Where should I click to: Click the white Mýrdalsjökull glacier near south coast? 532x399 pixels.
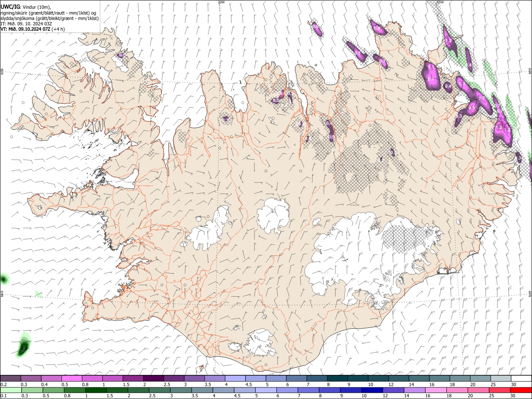261,343
